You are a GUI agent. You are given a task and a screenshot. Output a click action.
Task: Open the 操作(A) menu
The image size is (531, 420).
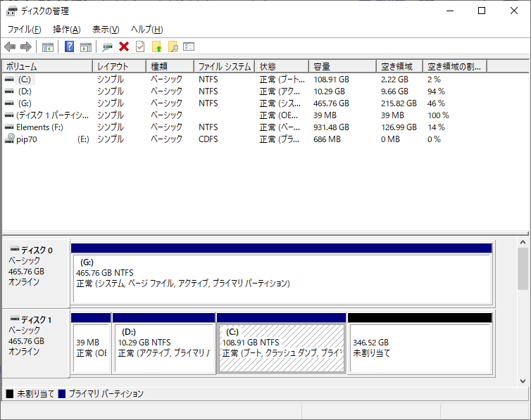click(x=66, y=30)
